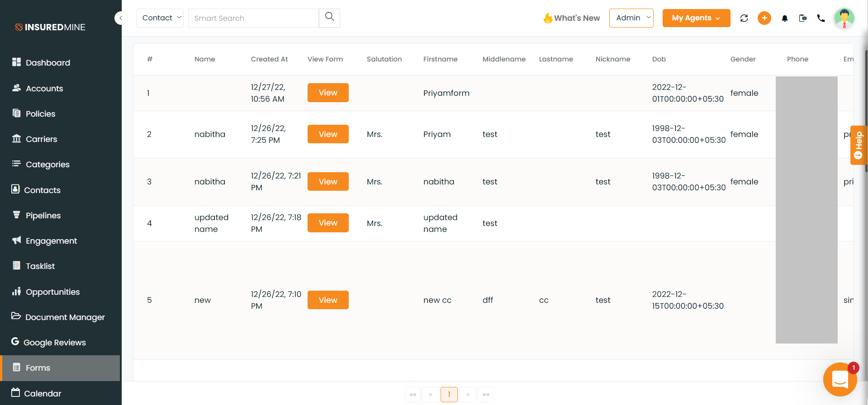Collapse the sidebar with arrow toggle

121,18
